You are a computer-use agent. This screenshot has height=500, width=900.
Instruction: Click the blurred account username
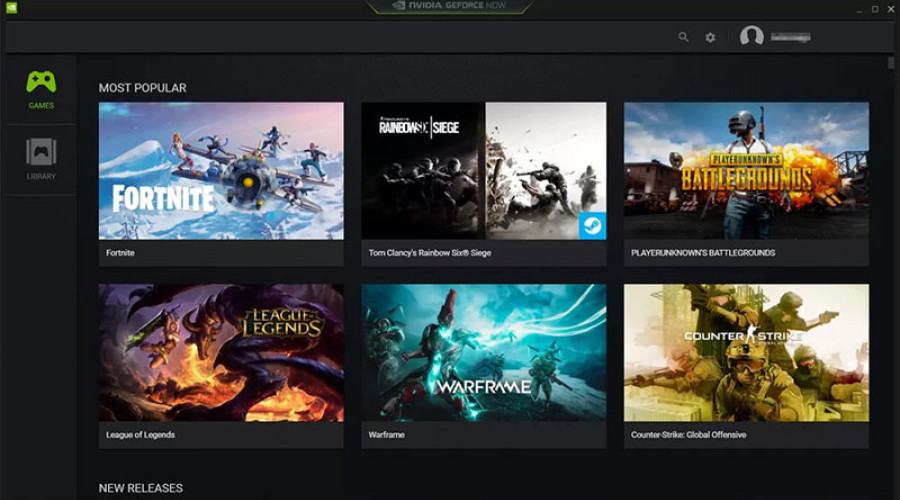[x=790, y=37]
